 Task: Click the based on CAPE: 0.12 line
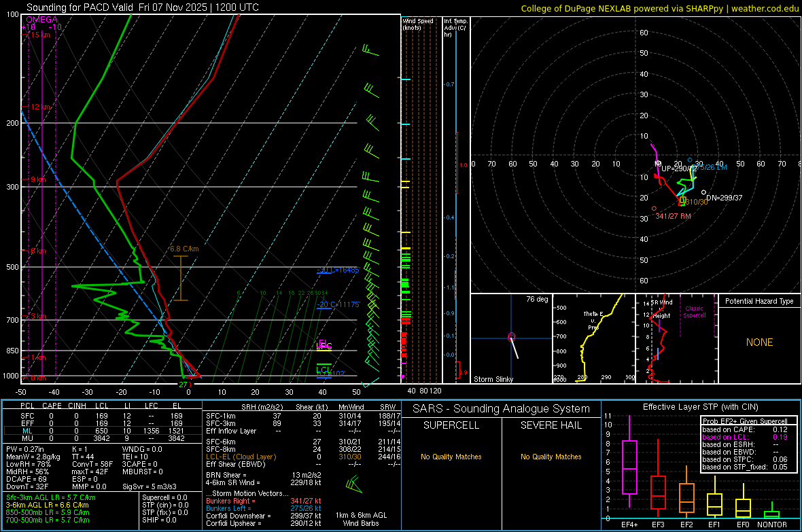tap(745, 429)
